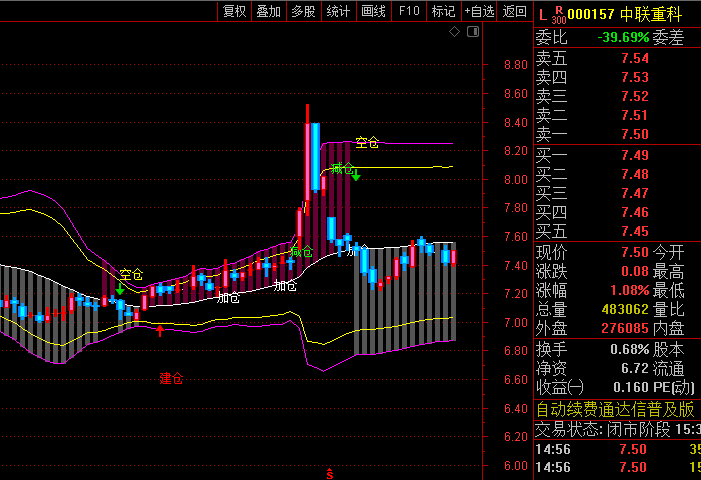
Task: Select the 卖三 price 7.52
Action: [635, 96]
